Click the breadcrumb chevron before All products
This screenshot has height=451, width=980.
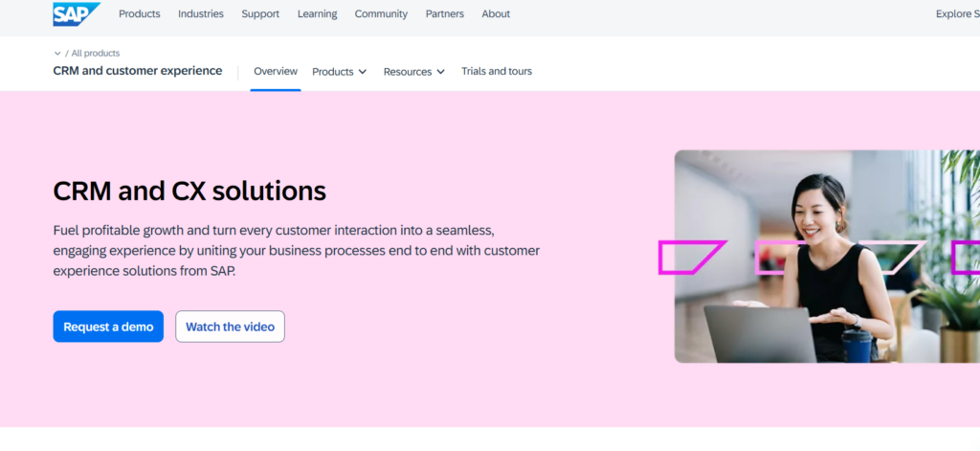(x=57, y=54)
